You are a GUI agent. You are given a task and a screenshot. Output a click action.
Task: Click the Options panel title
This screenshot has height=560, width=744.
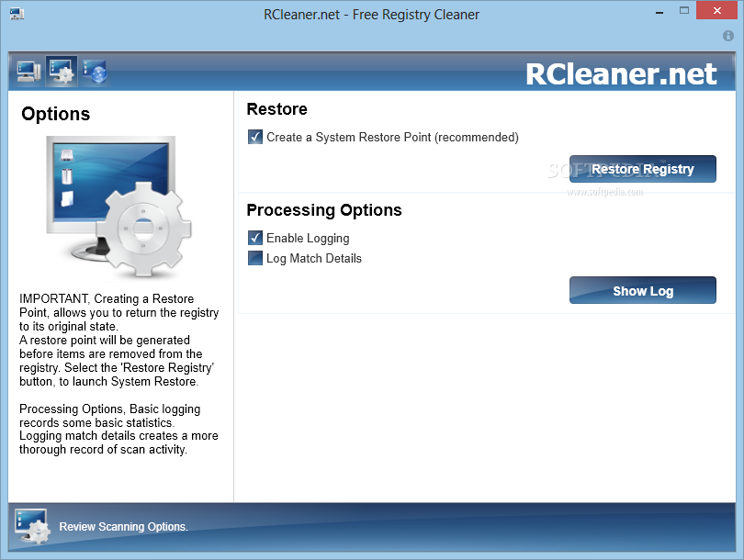[x=55, y=114]
